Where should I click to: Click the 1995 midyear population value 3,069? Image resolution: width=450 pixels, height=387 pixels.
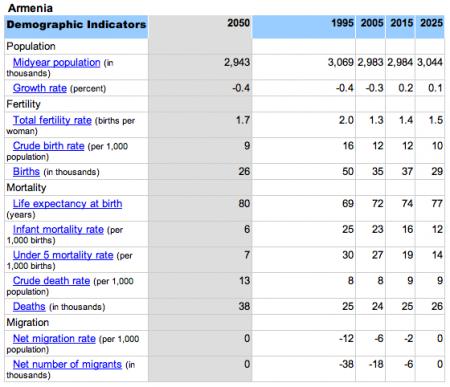[x=340, y=62]
